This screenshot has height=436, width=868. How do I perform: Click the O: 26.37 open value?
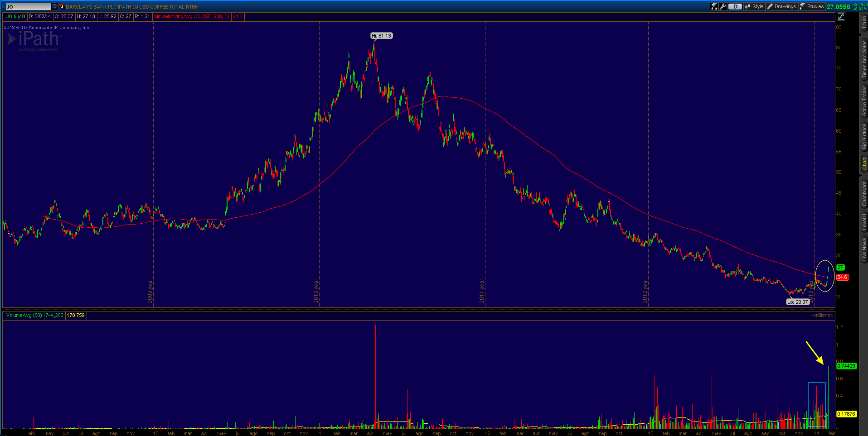click(64, 16)
